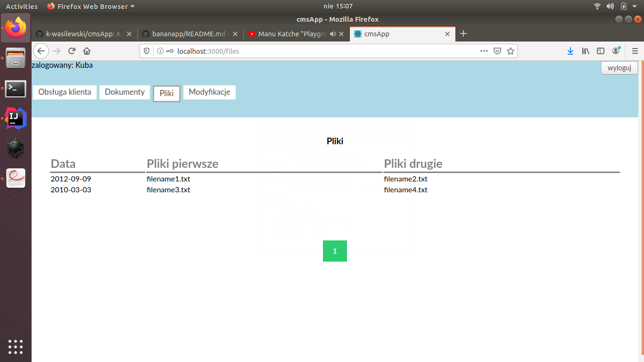Image resolution: width=644 pixels, height=362 pixels.
Task: Open Files manager from the dock
Action: pos(16,58)
